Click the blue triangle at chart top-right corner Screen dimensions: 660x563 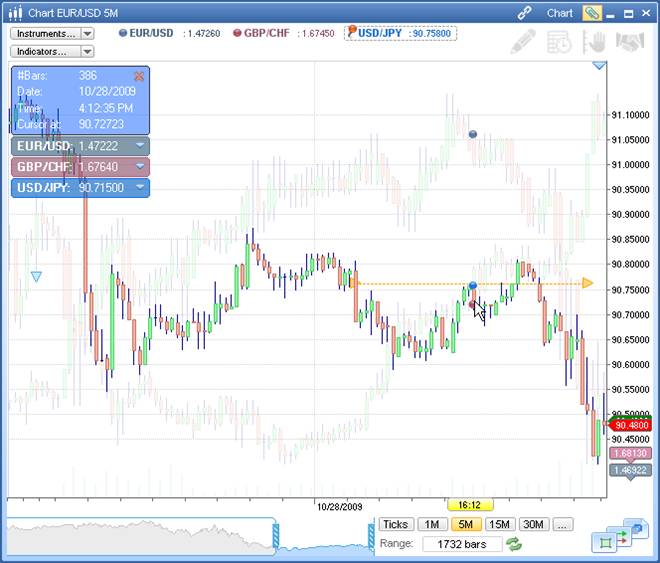tap(599, 66)
